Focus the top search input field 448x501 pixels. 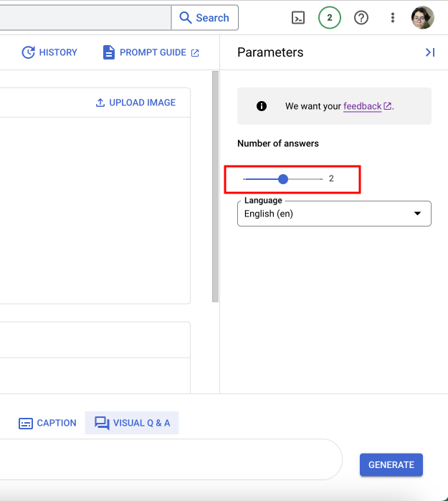click(85, 18)
